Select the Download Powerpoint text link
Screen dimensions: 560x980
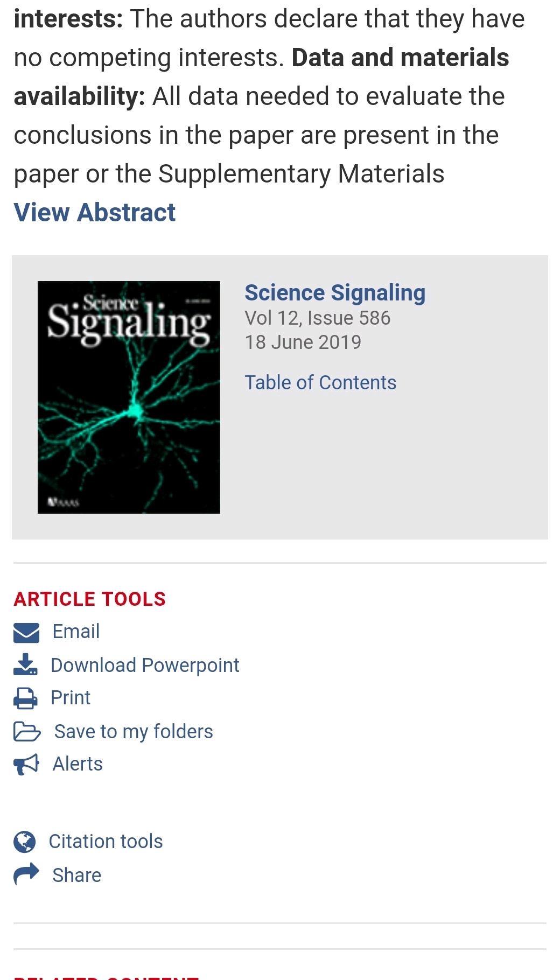tap(145, 666)
